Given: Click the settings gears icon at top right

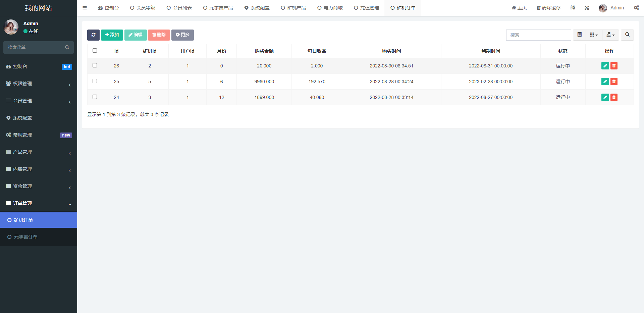Looking at the screenshot, I should (637, 8).
